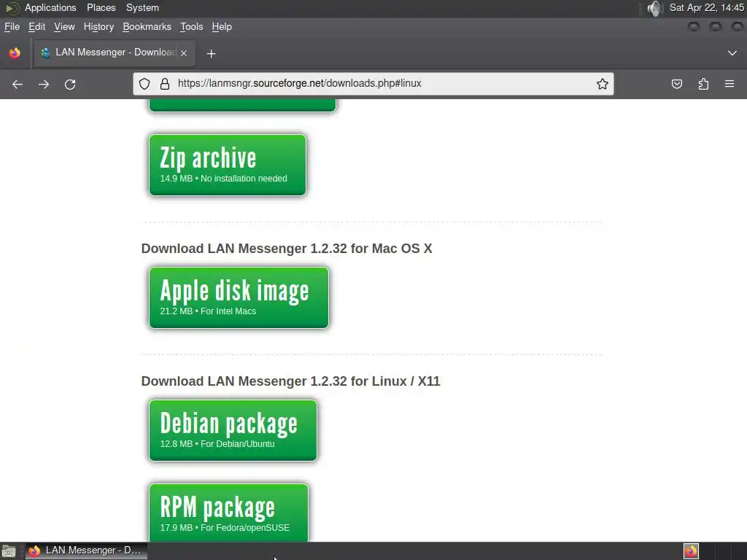747x560 pixels.
Task: Open the Edit menu
Action: pyautogui.click(x=36, y=27)
